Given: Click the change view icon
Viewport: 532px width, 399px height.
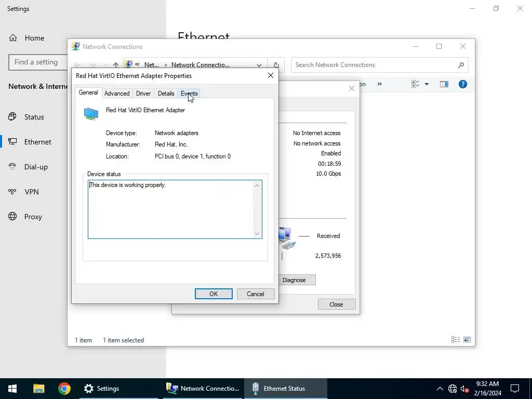Looking at the screenshot, I should [x=415, y=84].
